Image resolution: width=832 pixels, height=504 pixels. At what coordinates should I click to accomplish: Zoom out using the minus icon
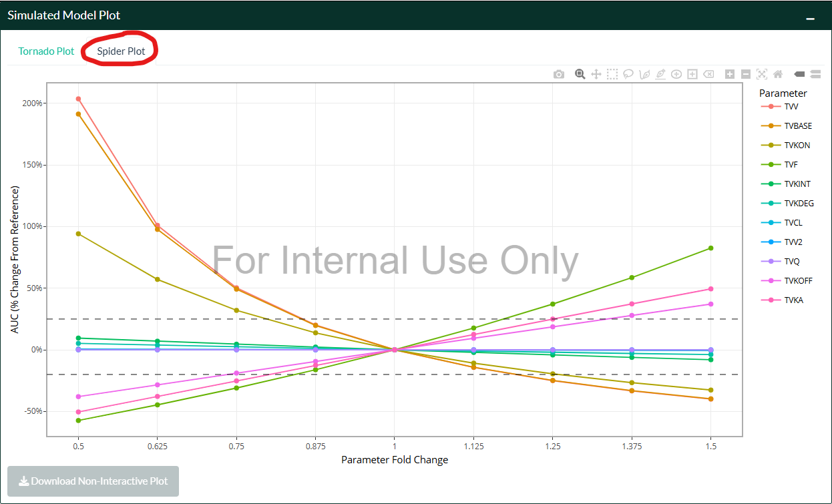pyautogui.click(x=746, y=74)
